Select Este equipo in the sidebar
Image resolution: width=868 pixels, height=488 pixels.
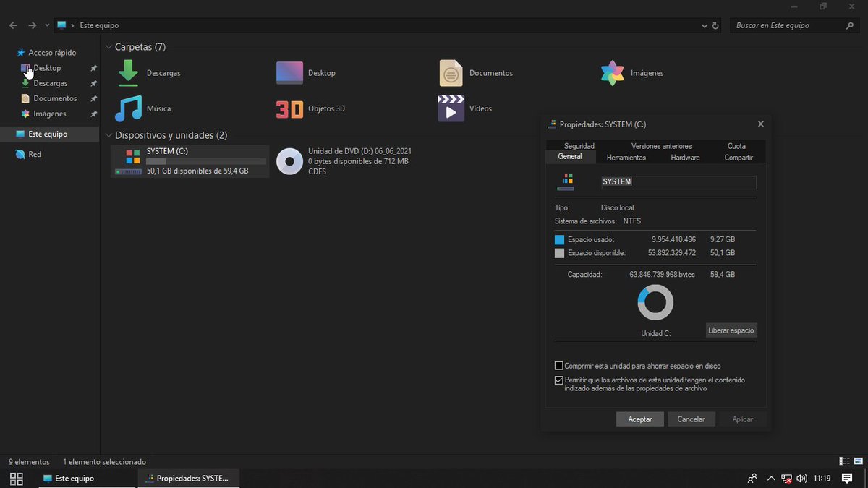(49, 134)
